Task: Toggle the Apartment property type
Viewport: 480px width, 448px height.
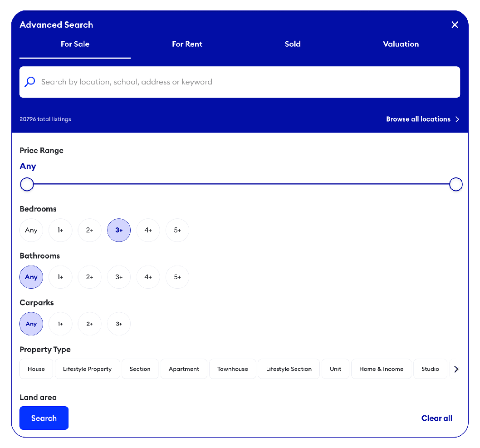Action: [x=184, y=369]
